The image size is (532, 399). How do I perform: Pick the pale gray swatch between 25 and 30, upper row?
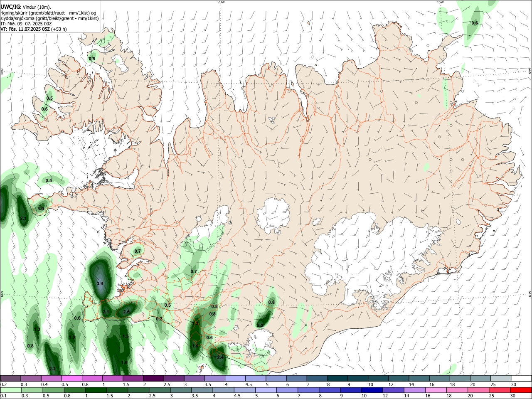click(500, 379)
